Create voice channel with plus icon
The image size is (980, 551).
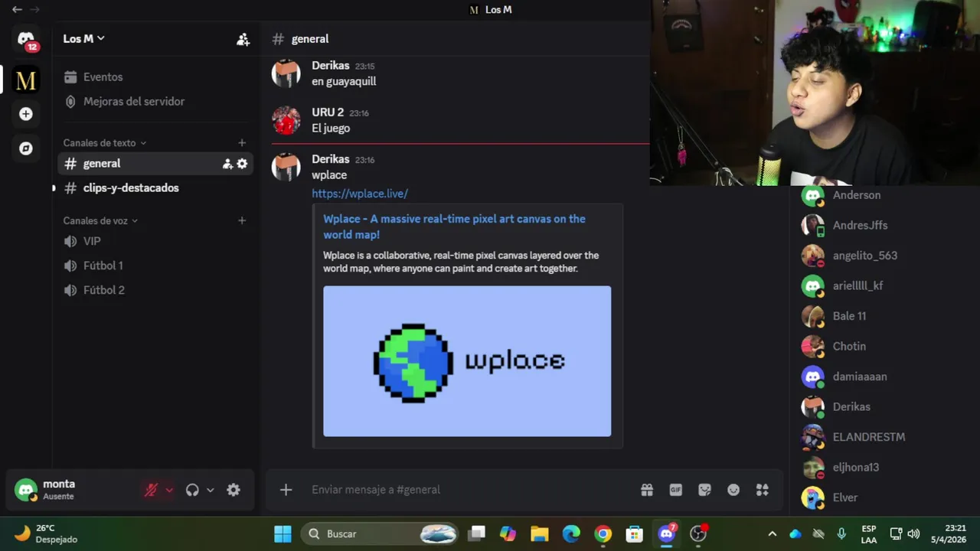coord(242,221)
